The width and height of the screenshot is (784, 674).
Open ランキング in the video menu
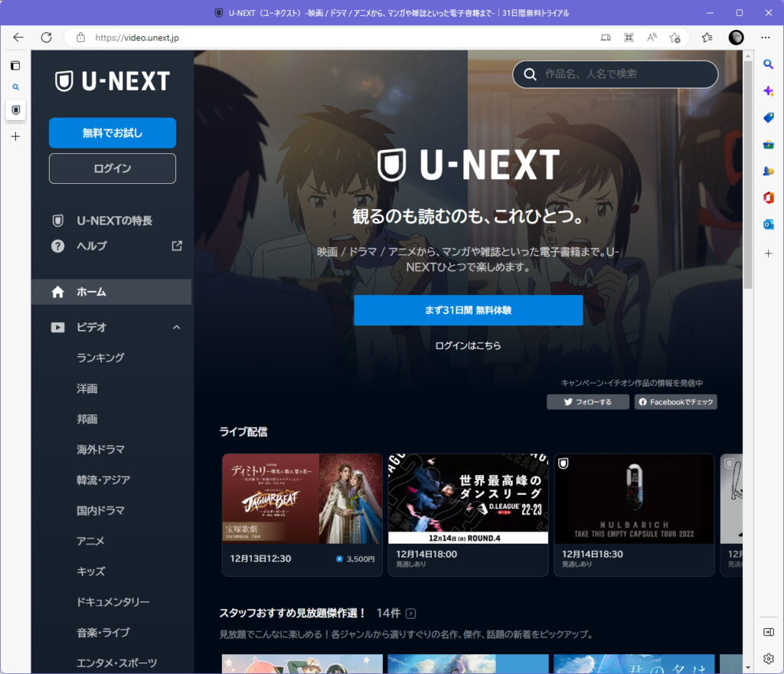pyautogui.click(x=100, y=358)
